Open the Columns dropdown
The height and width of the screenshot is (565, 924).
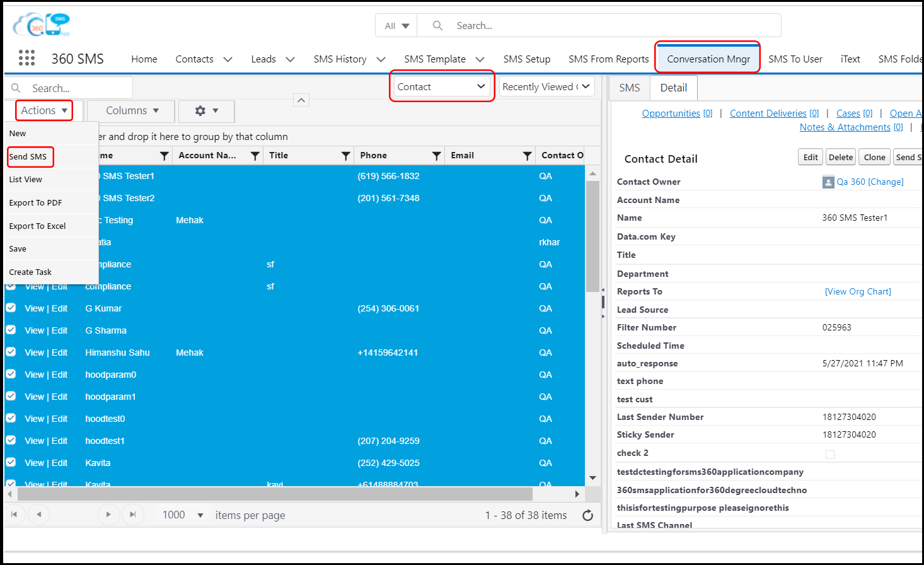tap(132, 110)
